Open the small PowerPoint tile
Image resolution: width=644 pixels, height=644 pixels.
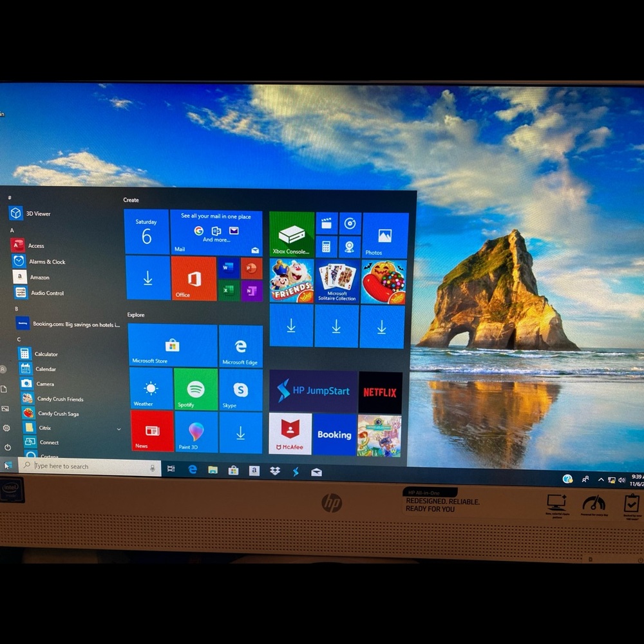click(251, 269)
